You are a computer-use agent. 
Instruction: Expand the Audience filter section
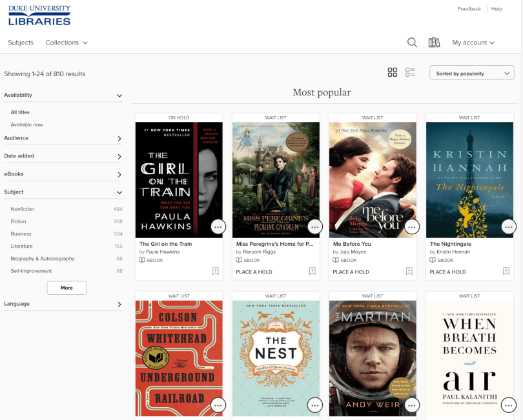click(63, 138)
